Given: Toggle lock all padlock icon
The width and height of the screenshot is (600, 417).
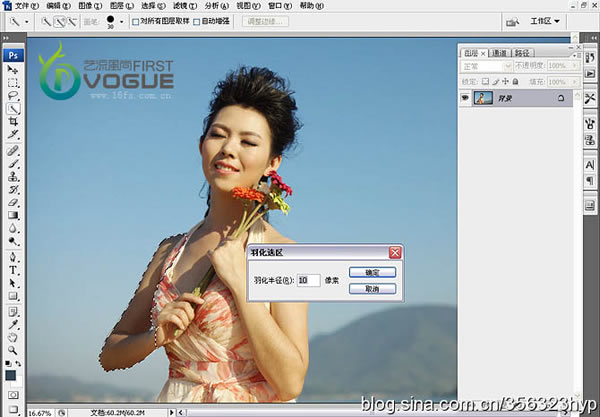Looking at the screenshot, I should coord(515,81).
